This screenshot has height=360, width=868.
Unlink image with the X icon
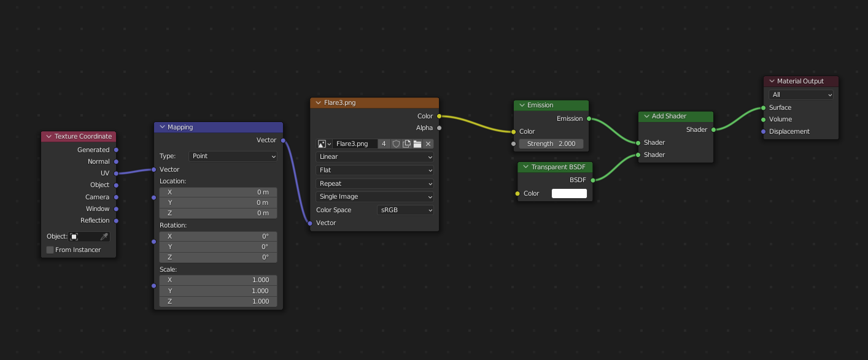(428, 144)
